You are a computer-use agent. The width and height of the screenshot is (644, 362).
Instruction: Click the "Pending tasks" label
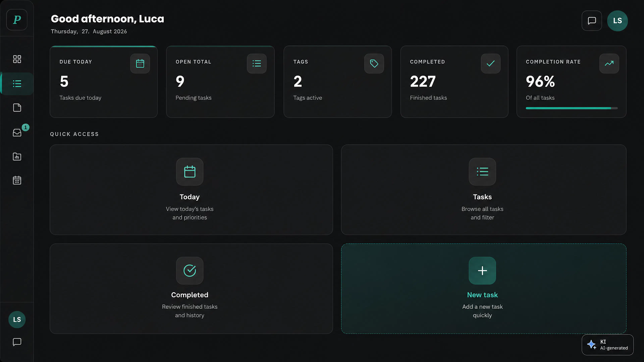(194, 98)
